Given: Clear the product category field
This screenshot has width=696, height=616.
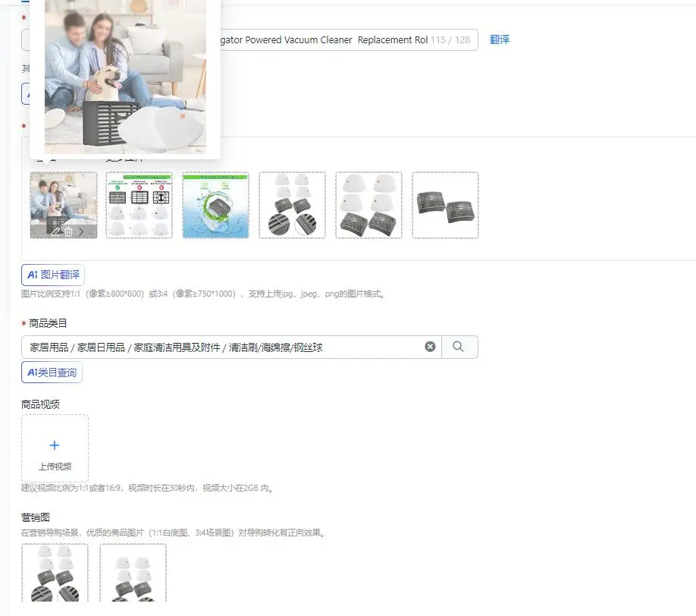Looking at the screenshot, I should [430, 347].
